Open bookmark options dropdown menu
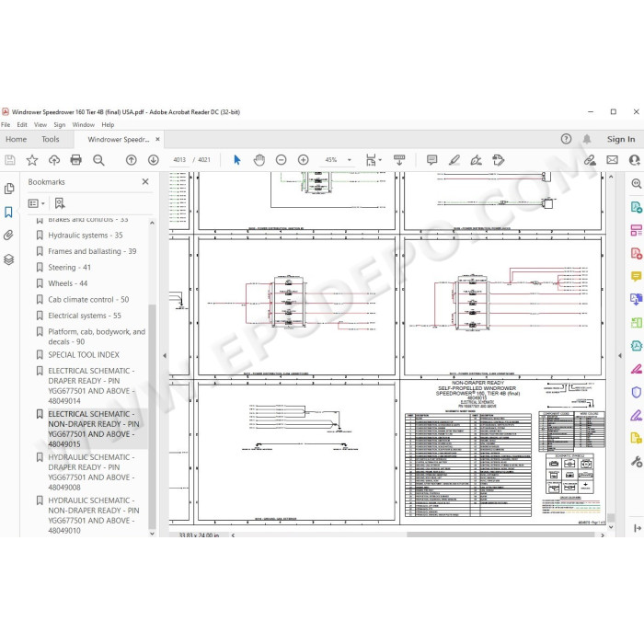This screenshot has width=644, height=644. coord(36,203)
